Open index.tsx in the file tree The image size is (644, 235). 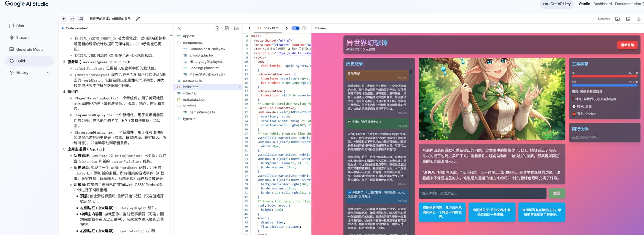[x=190, y=93]
